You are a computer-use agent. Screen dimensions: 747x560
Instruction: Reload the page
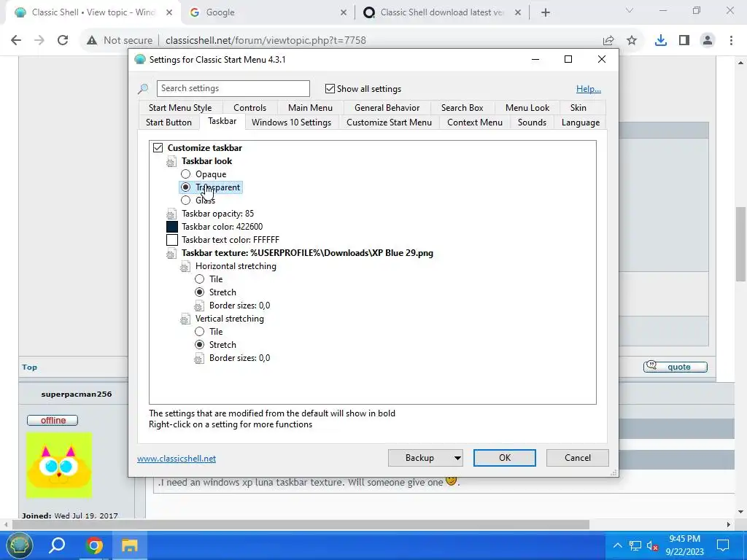point(63,41)
